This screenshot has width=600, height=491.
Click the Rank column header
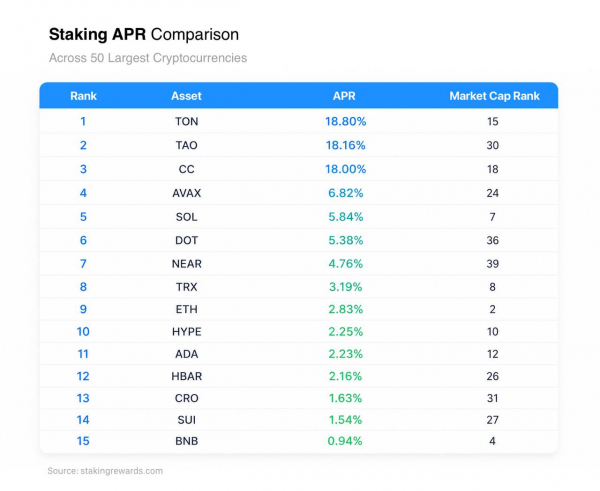coord(83,96)
